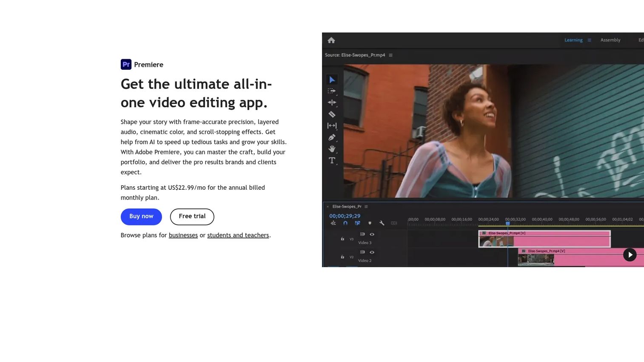Toggle the Video 3 track lock
Image resolution: width=644 pixels, height=362 pixels.
tap(342, 239)
